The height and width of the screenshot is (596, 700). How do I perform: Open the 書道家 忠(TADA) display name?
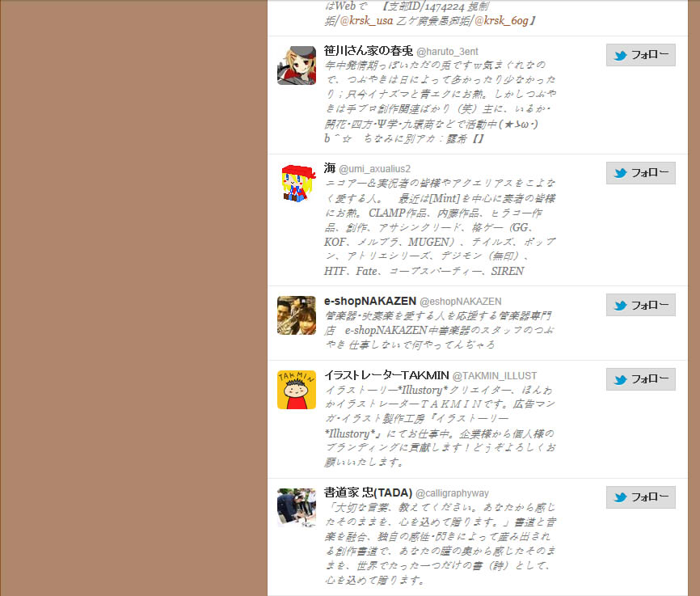coord(368,492)
